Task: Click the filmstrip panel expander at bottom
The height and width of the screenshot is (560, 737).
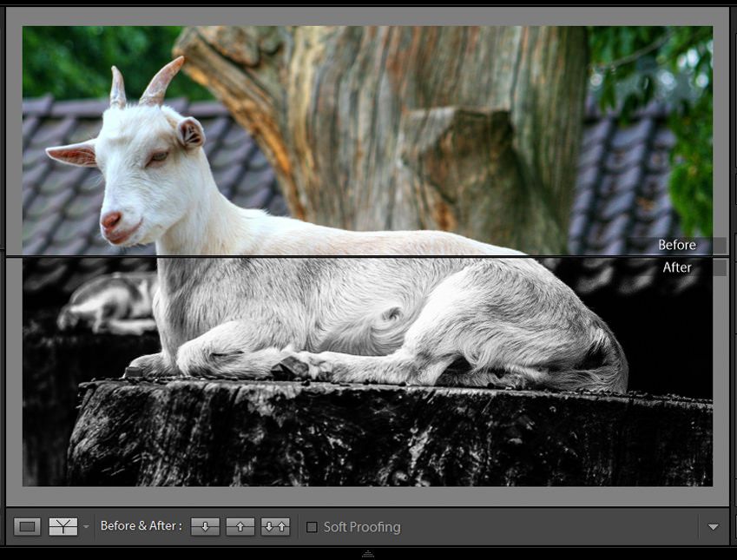Action: 368,554
